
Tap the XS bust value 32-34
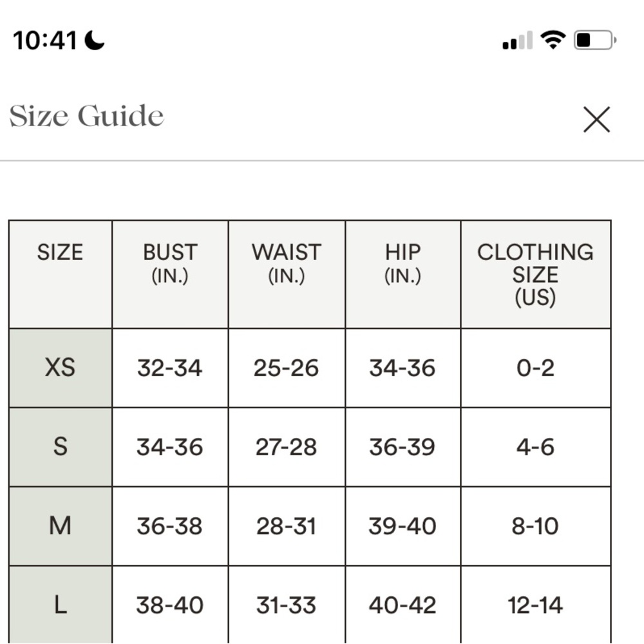(x=169, y=368)
